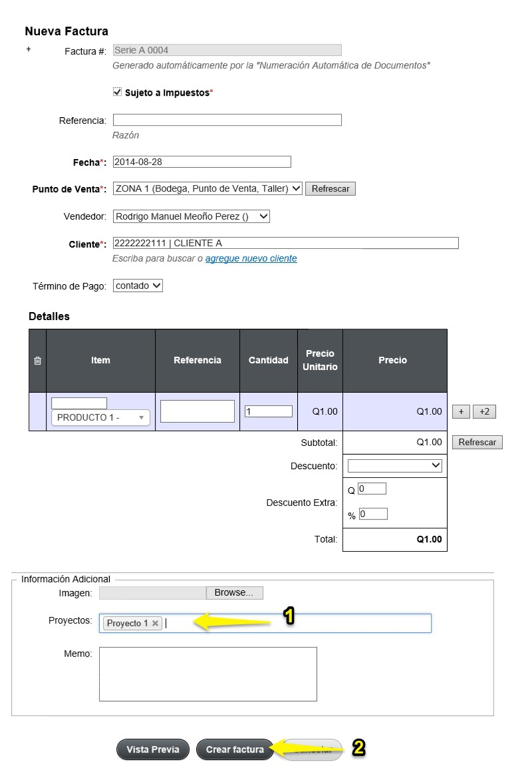Click the Browse... image button
This screenshot has width=532, height=784.
point(234,592)
